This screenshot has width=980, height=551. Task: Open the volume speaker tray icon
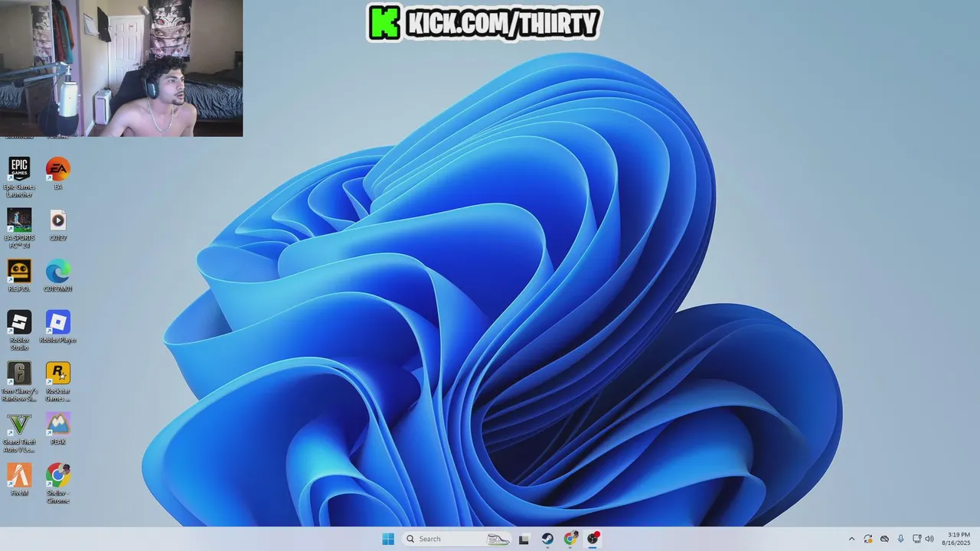point(929,539)
